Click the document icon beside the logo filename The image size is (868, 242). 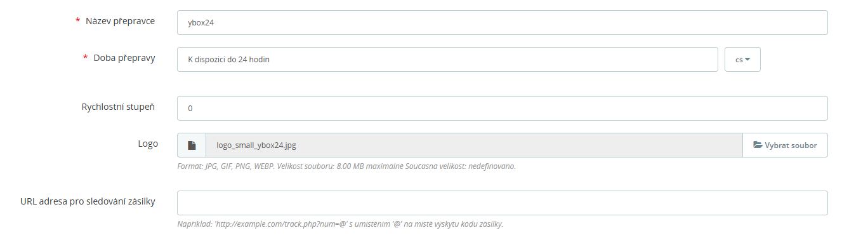coord(192,145)
